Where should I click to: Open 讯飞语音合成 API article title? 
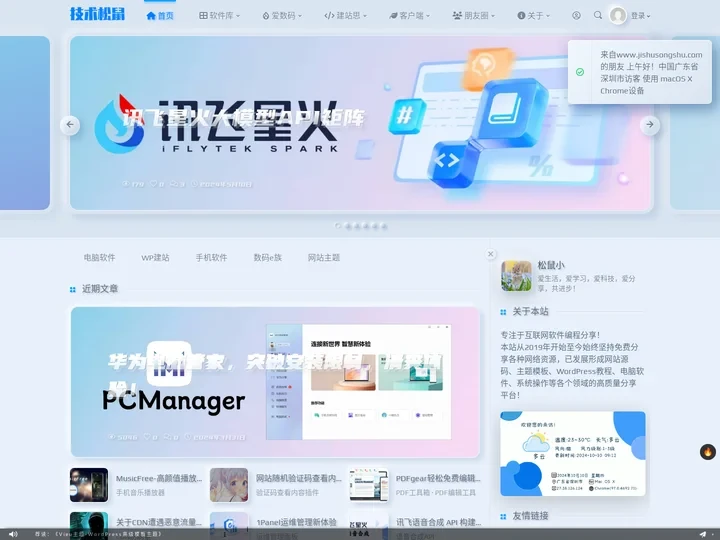[439, 522]
